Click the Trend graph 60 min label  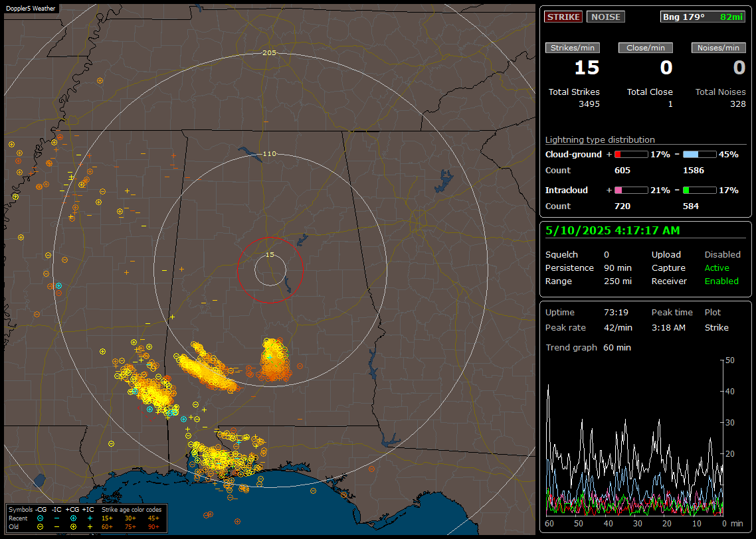tap(588, 348)
